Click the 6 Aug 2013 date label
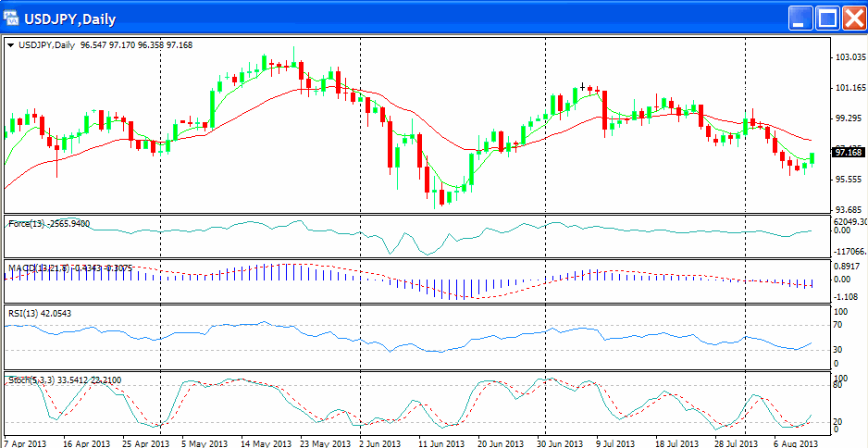868x448 pixels. pyautogui.click(x=796, y=442)
